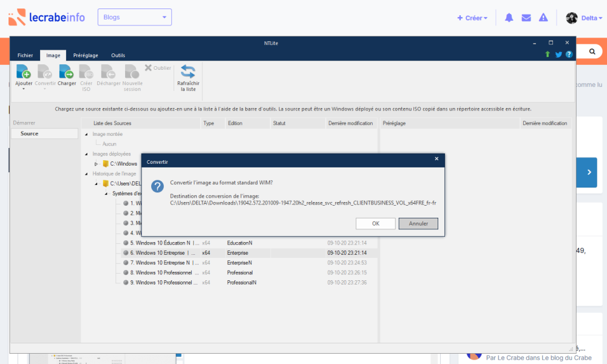Expand the Créer dropdown menu

(x=472, y=18)
